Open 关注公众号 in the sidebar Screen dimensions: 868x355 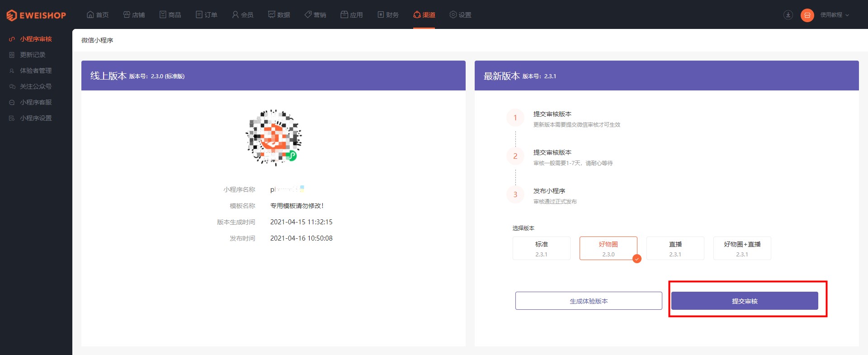[x=36, y=86]
